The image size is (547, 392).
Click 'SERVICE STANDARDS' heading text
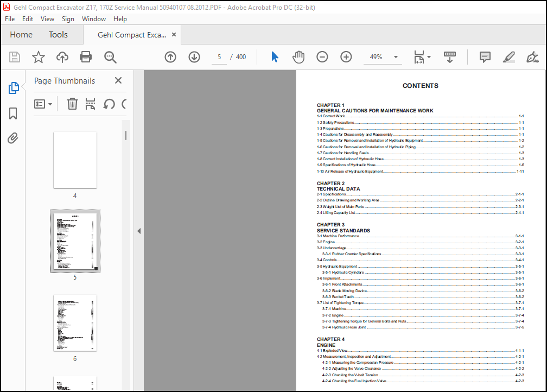[x=344, y=231]
